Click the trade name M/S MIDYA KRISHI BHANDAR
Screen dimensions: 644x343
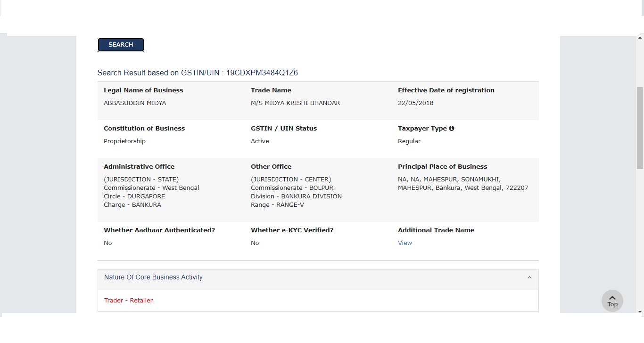[x=295, y=103]
